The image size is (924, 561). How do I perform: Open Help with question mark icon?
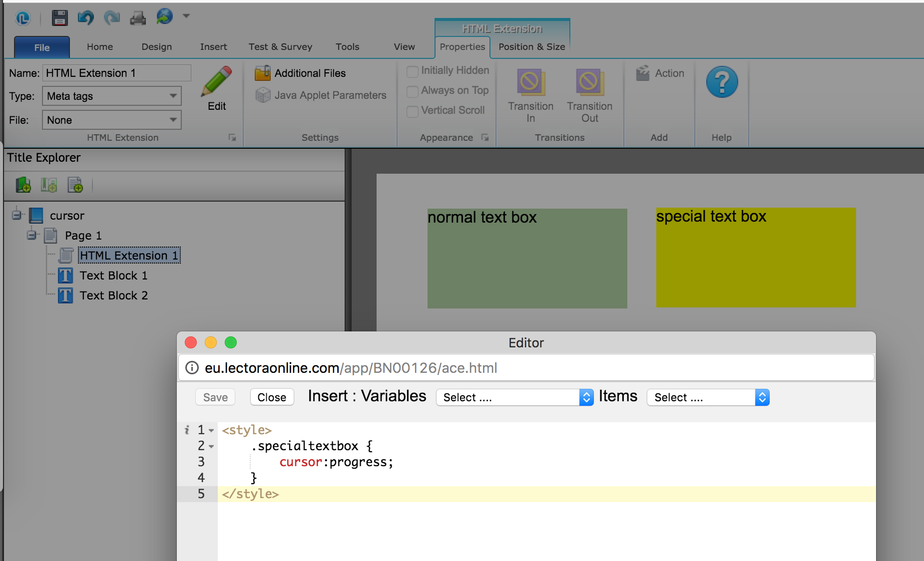pyautogui.click(x=722, y=82)
